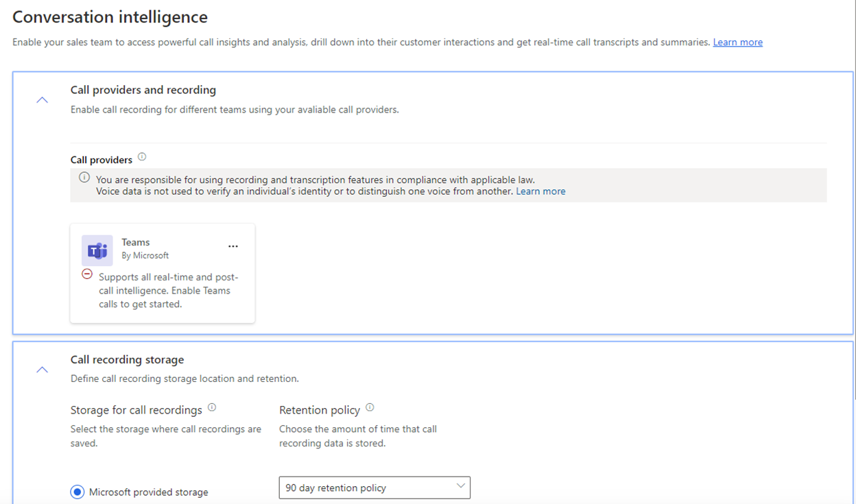Collapse the Call recording storage section

pyautogui.click(x=43, y=370)
